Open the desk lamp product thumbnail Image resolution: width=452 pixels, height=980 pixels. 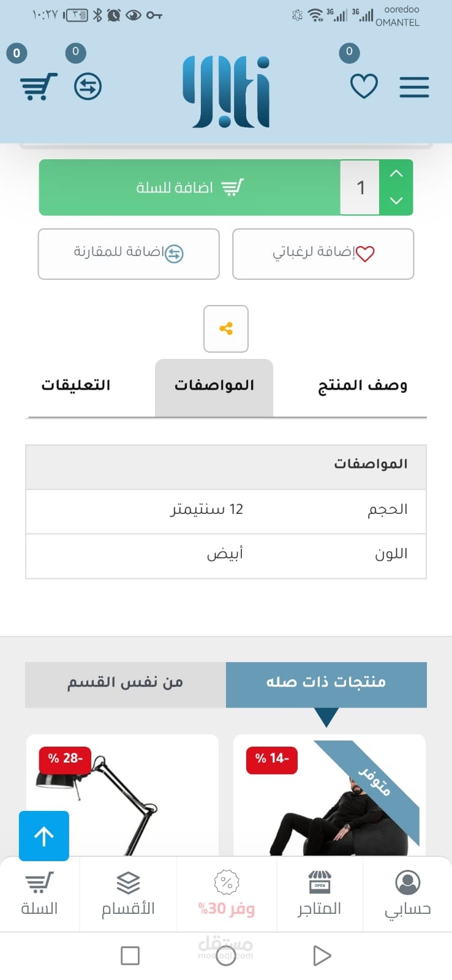[x=122, y=796]
